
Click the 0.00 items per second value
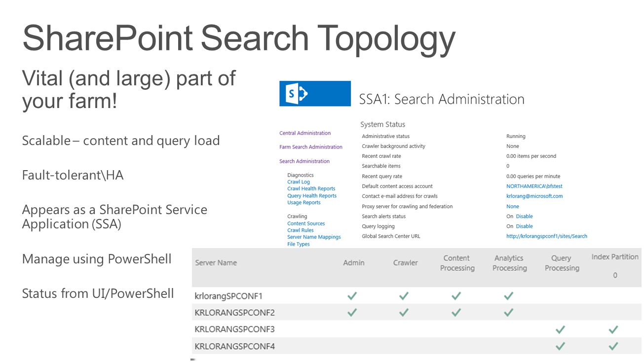[x=531, y=156]
